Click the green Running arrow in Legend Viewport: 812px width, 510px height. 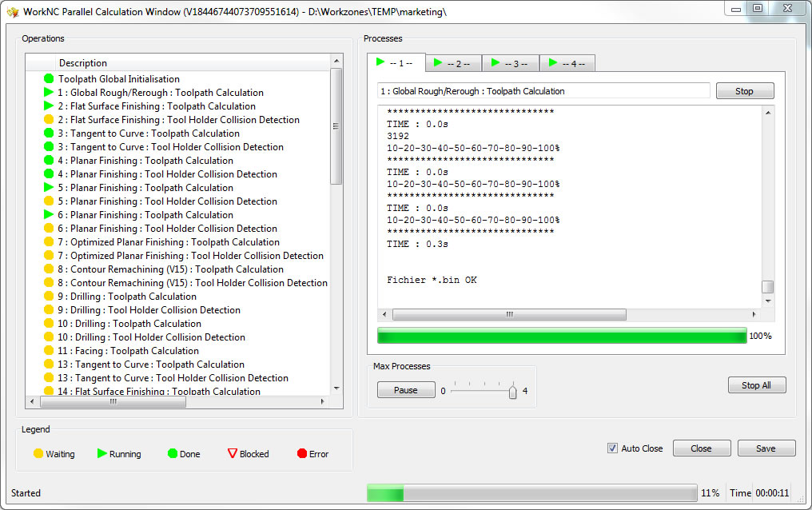[102, 454]
